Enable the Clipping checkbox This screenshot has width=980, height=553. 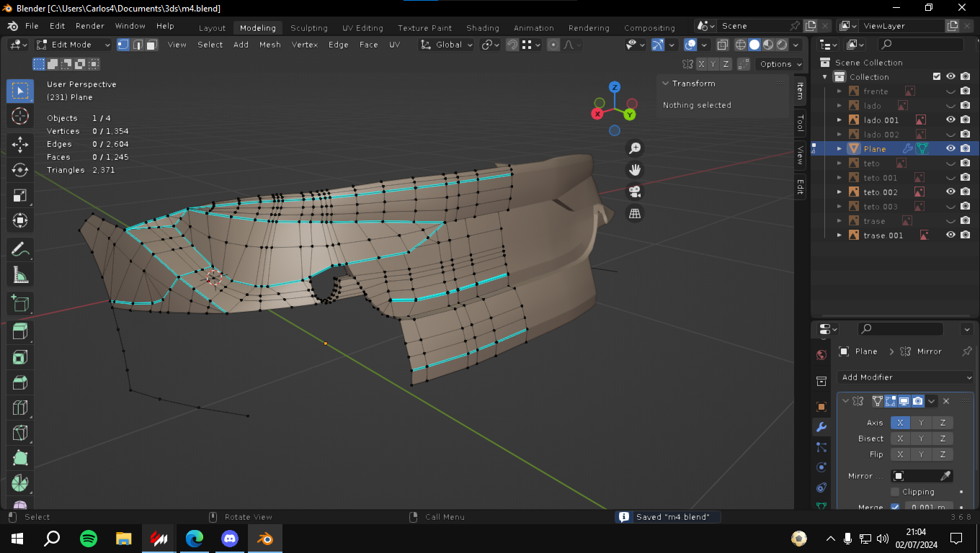click(x=895, y=492)
